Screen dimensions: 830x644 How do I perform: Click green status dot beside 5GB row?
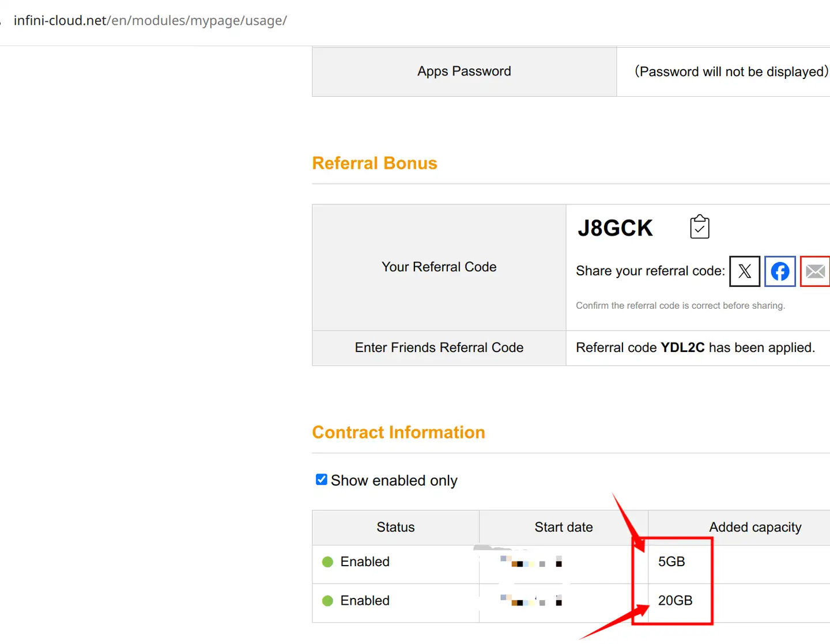(x=327, y=562)
